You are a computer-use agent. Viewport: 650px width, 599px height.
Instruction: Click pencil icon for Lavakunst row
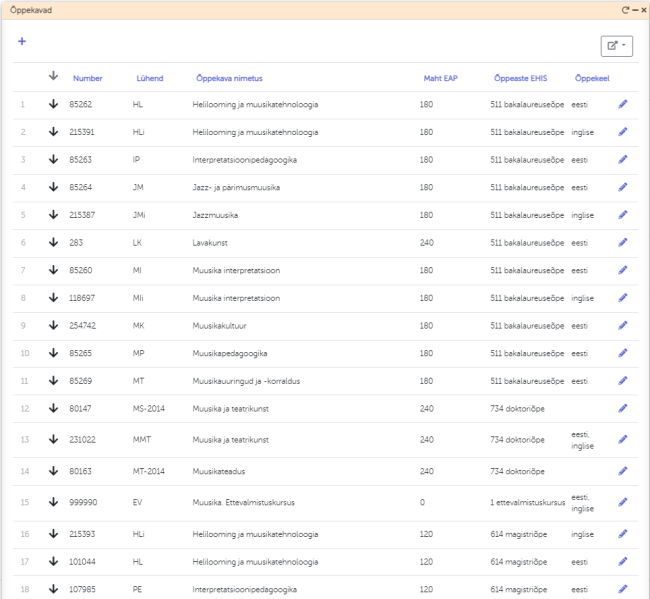click(x=623, y=243)
